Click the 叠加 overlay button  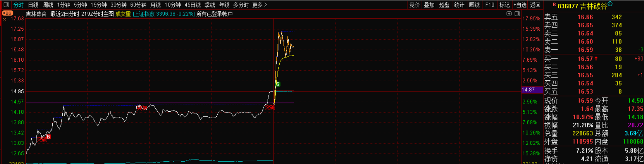(x=429, y=5)
